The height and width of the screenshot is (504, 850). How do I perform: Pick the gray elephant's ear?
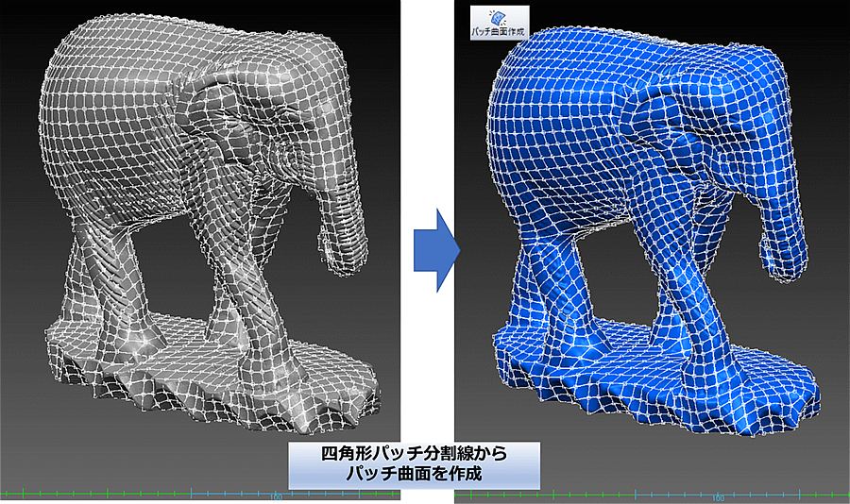click(x=219, y=132)
